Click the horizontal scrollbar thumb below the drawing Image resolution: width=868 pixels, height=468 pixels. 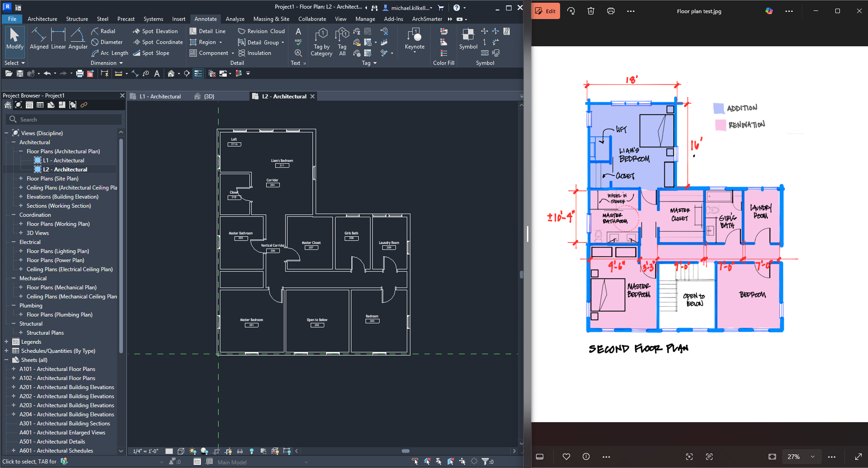point(405,451)
